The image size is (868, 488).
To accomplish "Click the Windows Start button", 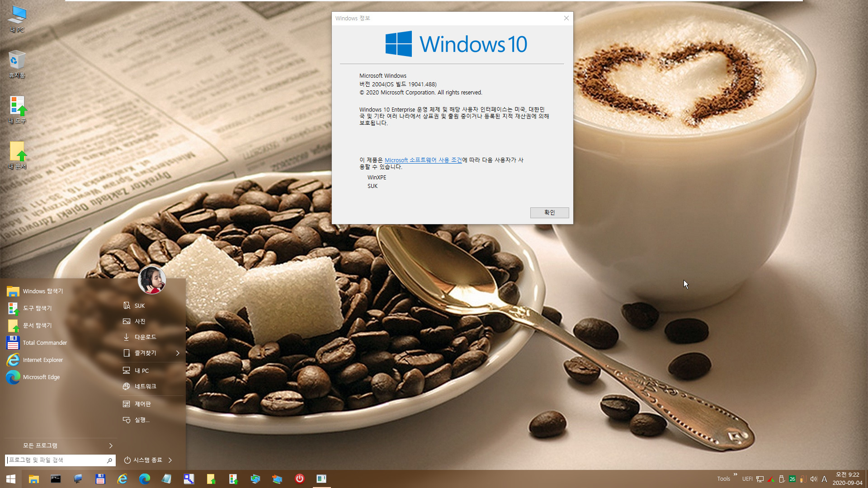I will point(11,479).
